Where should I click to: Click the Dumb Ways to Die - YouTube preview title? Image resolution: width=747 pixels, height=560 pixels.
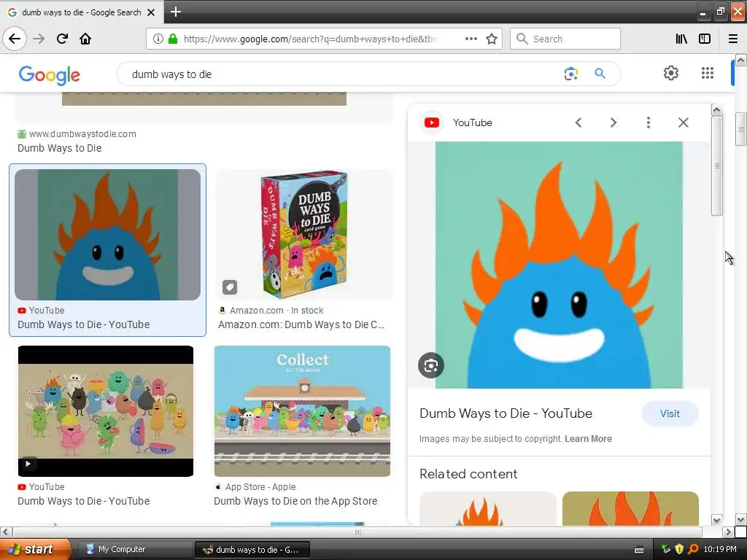(x=506, y=413)
